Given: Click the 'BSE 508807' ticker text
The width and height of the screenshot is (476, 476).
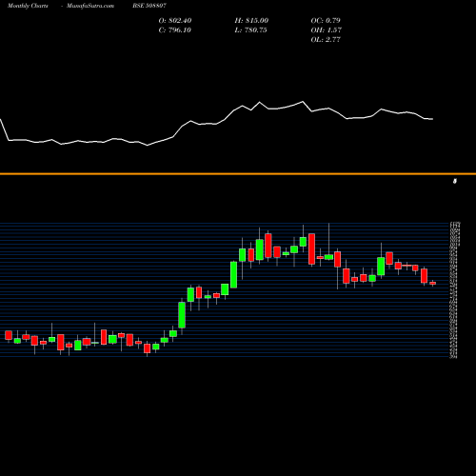Looking at the screenshot, I should click(149, 6).
